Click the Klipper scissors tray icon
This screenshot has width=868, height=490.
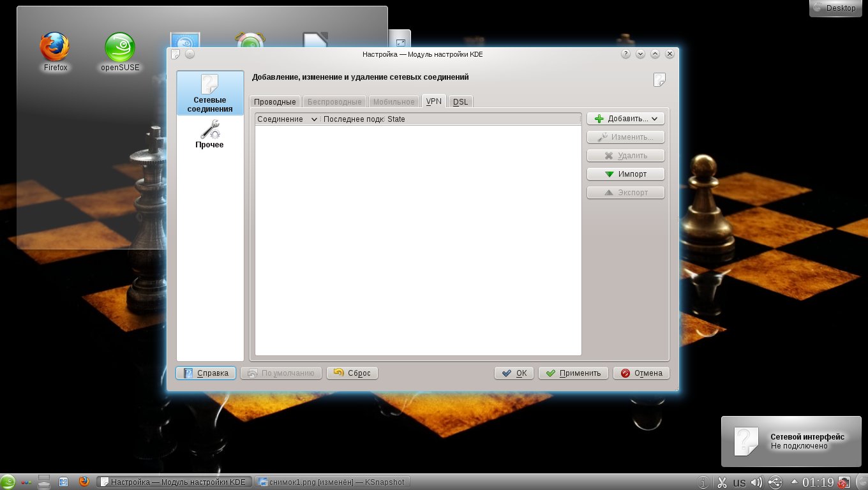[722, 482]
